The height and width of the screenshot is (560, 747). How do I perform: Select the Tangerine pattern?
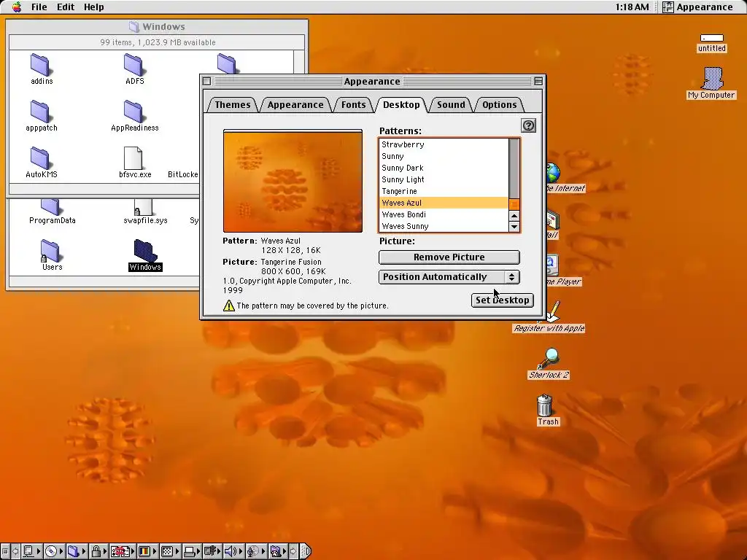tap(444, 191)
